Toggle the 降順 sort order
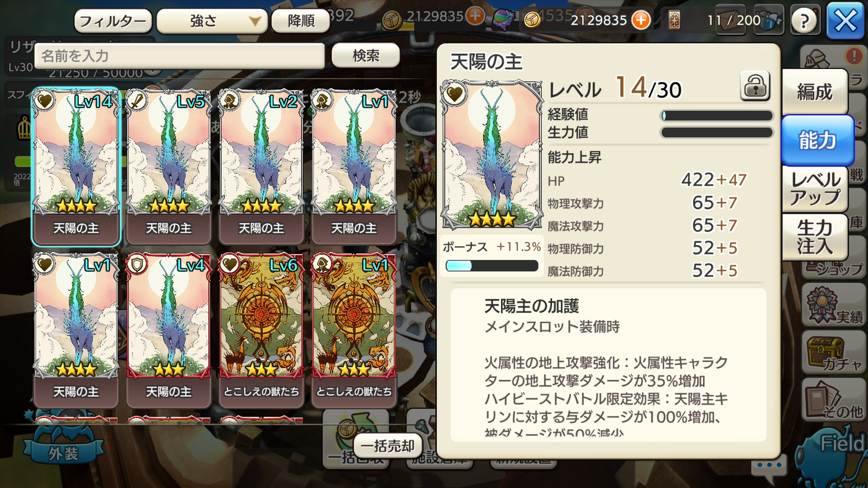 (x=301, y=21)
